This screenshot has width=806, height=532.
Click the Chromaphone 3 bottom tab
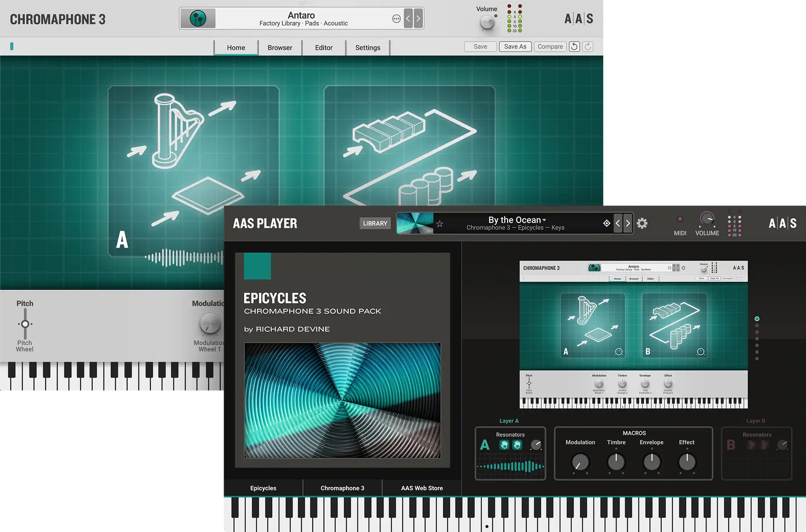coord(343,488)
